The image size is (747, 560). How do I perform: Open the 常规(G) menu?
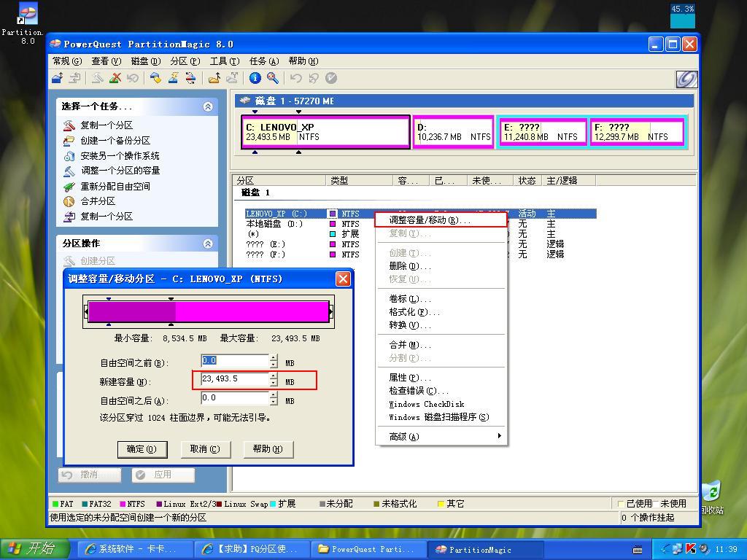click(67, 61)
